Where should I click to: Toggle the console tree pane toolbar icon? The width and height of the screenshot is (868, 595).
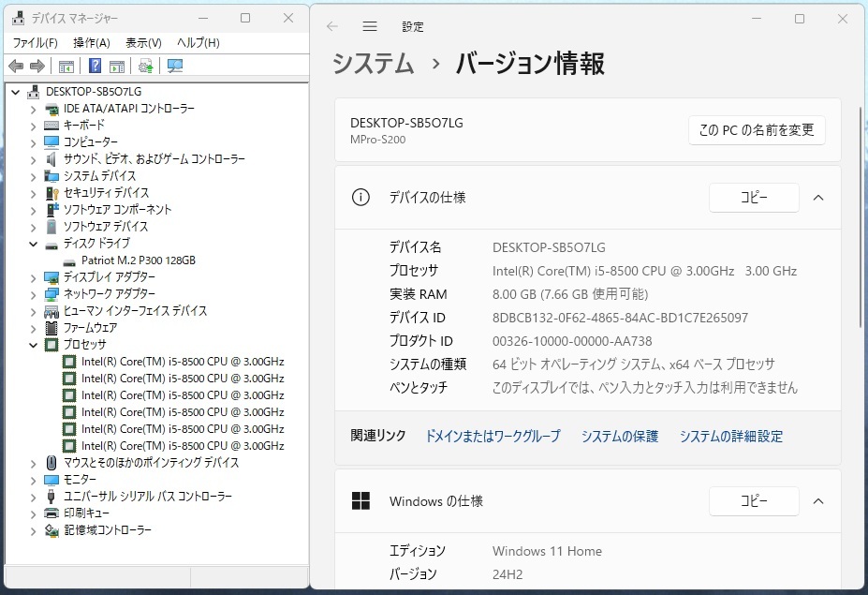tap(66, 67)
